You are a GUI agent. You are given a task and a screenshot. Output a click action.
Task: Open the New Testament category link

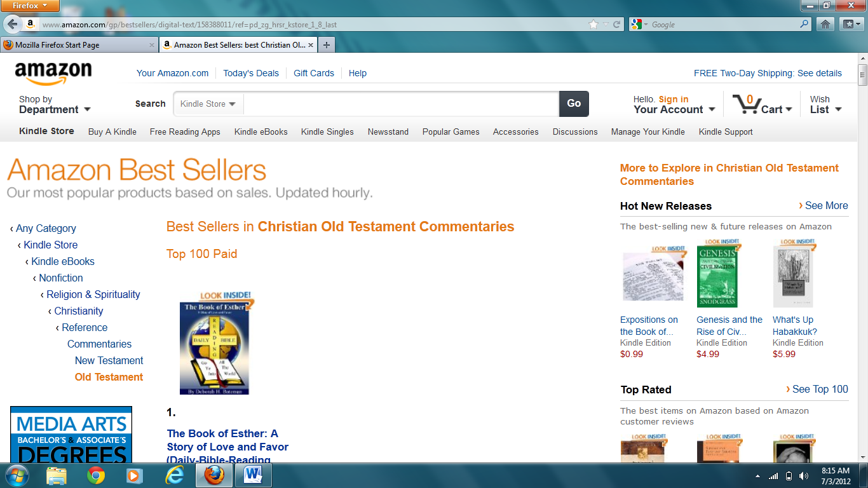click(109, 360)
